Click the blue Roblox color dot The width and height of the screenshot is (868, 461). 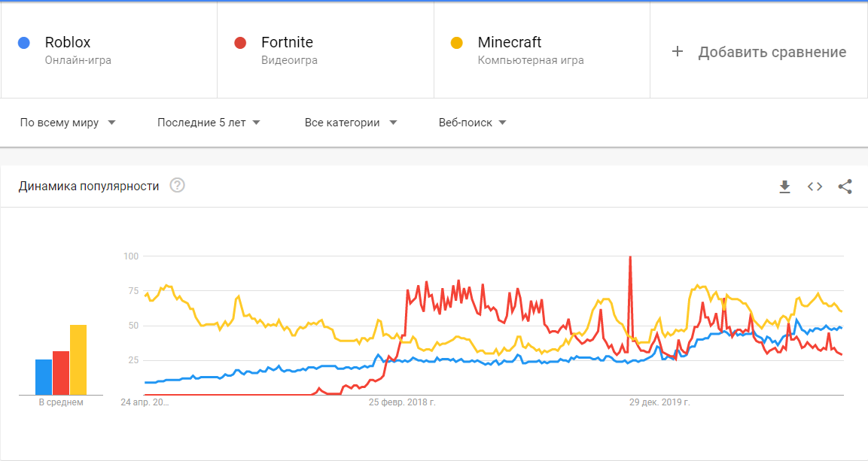23,43
